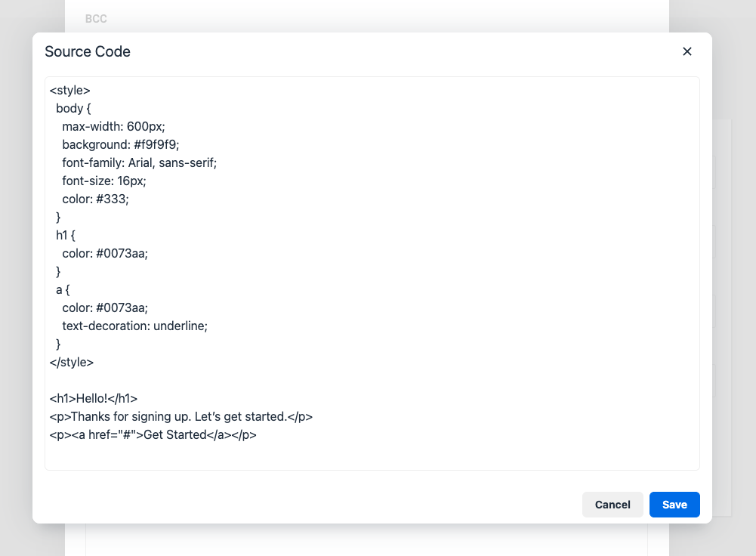Close the Source Code dialog
This screenshot has width=756, height=556.
tap(687, 51)
